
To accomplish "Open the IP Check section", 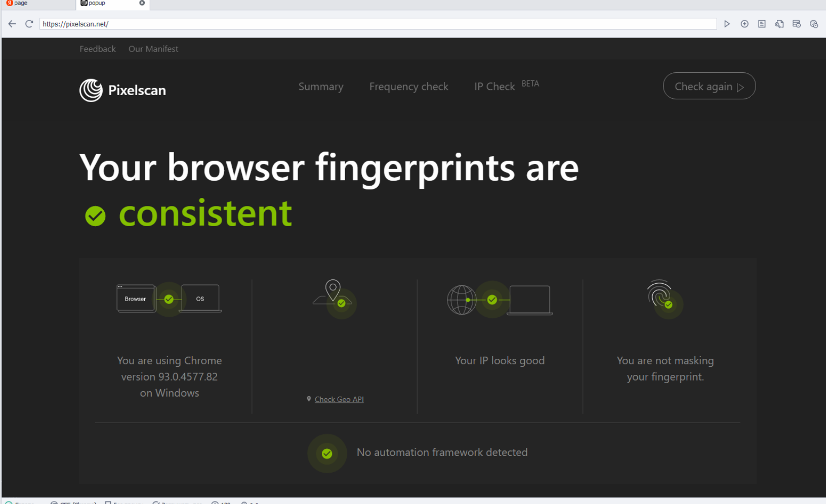I will (x=494, y=87).
